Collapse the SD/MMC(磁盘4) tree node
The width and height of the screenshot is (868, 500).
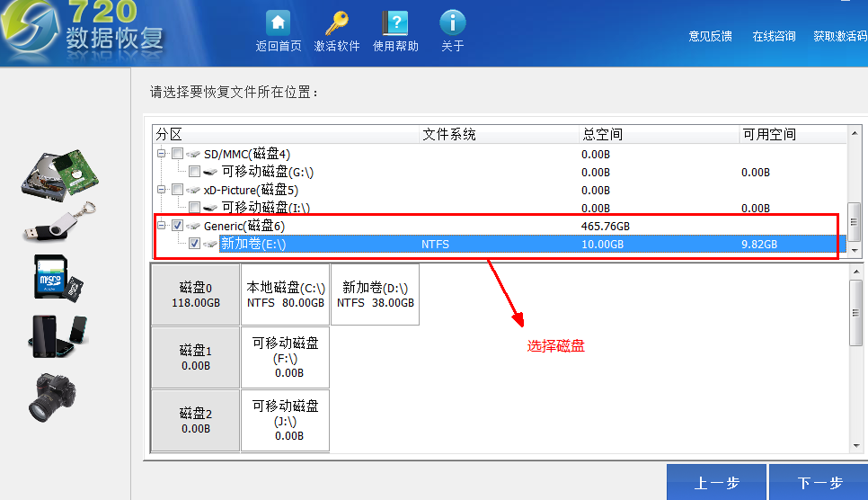coord(161,153)
